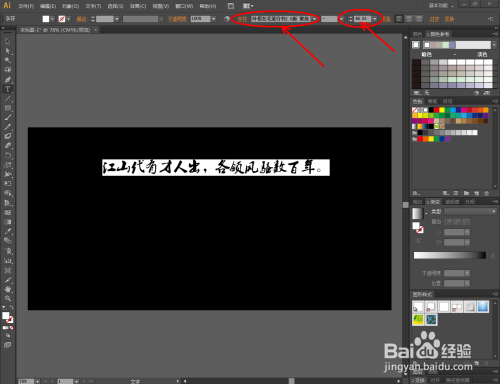Select the Rotate tool

(x=8, y=155)
